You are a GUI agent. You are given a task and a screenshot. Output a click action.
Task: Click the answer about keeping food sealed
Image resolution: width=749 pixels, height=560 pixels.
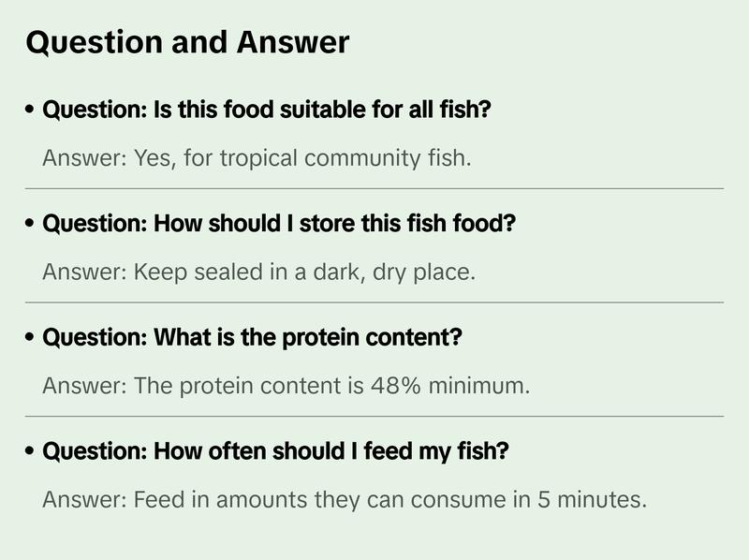coord(258,273)
